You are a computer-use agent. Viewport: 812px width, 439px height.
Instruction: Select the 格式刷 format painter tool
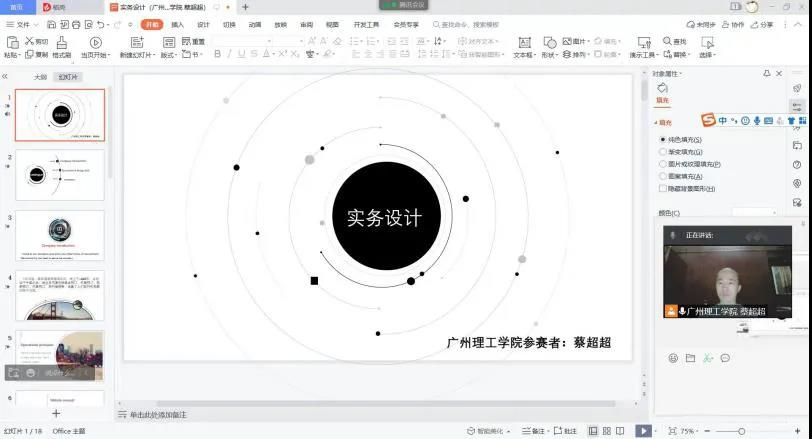click(x=61, y=42)
